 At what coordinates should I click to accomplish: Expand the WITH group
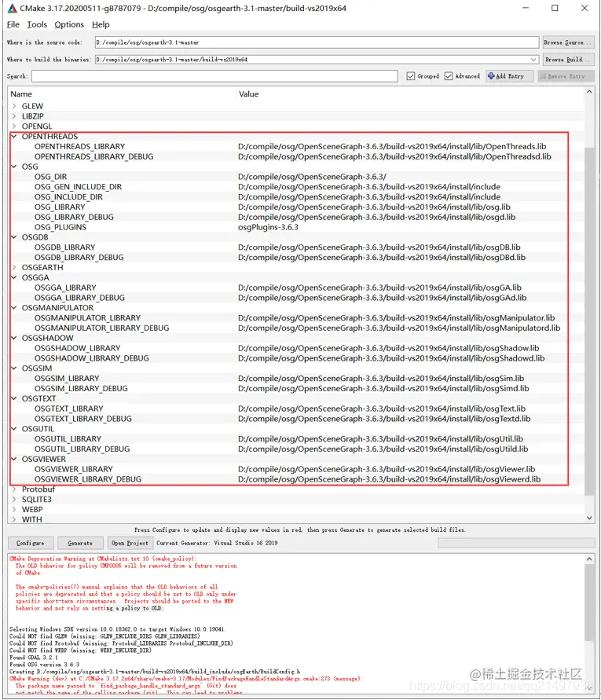click(14, 519)
